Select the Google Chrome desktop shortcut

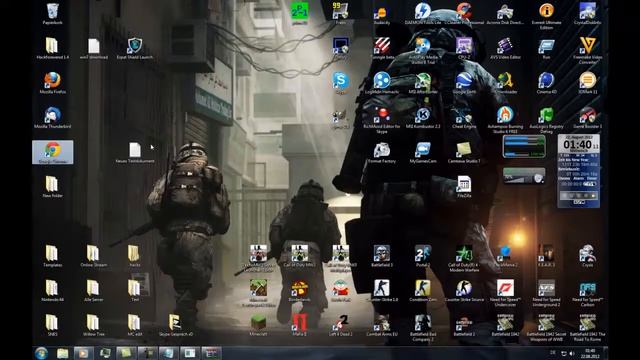click(53, 152)
